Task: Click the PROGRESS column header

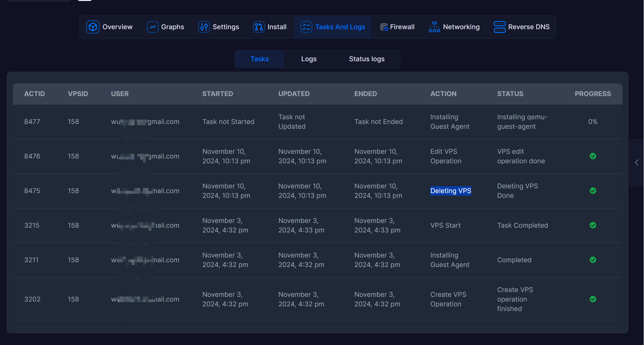Action: pos(593,94)
